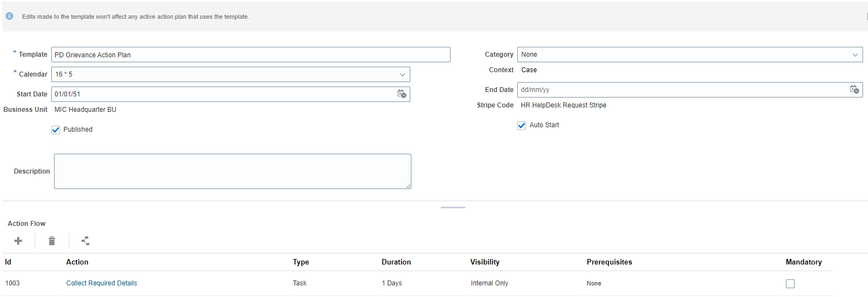Open the Collect Required Details action link

point(101,283)
